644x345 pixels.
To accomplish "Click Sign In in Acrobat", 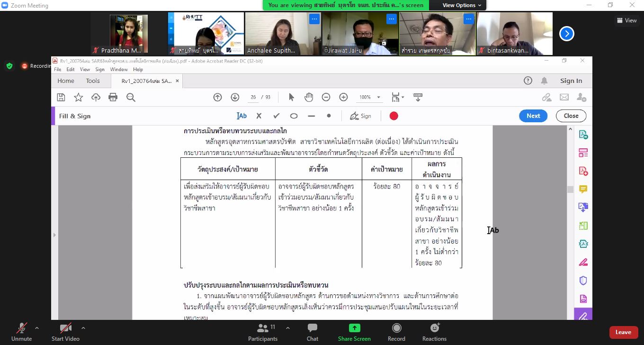I will pos(571,81).
